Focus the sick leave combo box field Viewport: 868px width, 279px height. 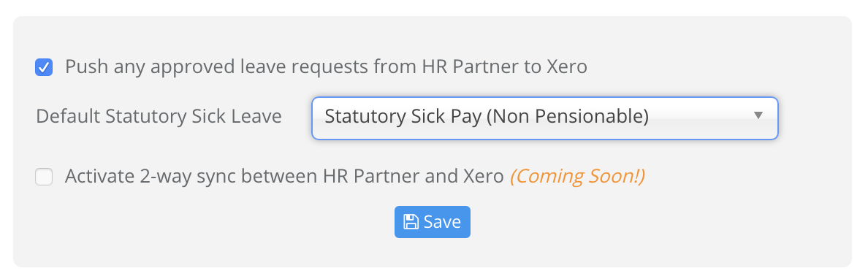(545, 118)
